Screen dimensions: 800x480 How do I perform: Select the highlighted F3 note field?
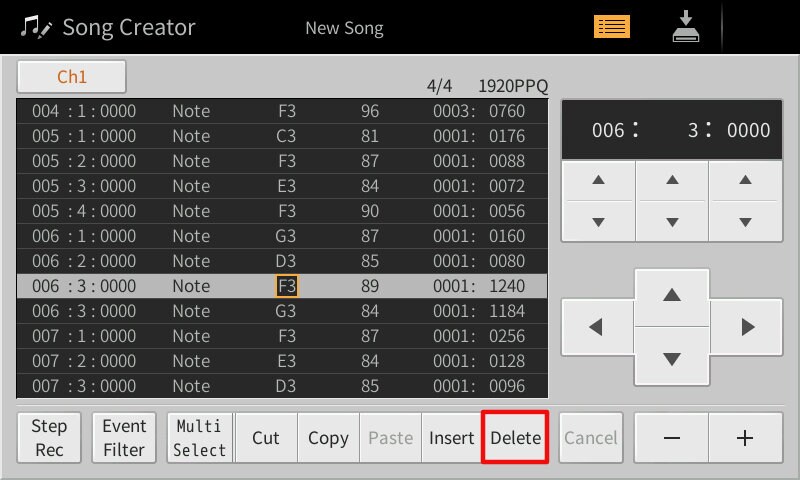click(287, 286)
